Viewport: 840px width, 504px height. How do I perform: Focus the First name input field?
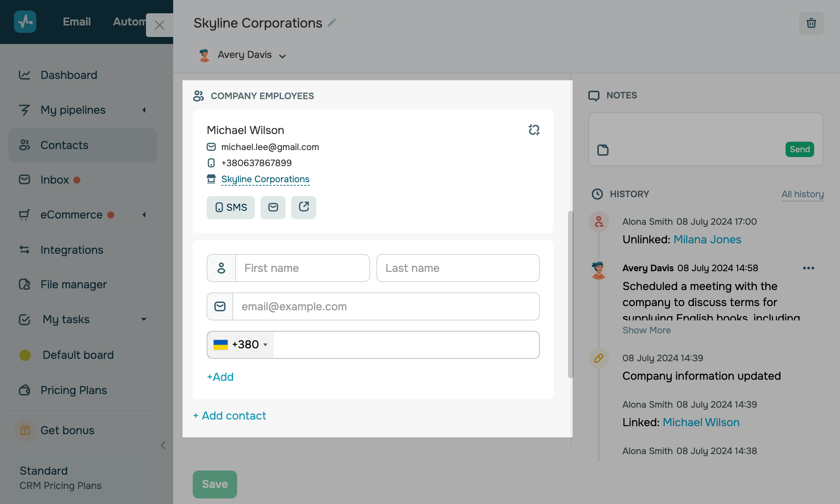pos(303,268)
